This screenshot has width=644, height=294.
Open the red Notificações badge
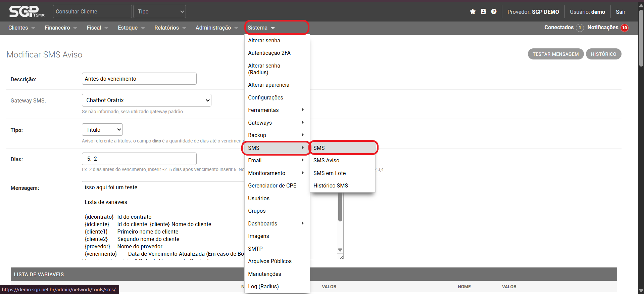coord(624,28)
